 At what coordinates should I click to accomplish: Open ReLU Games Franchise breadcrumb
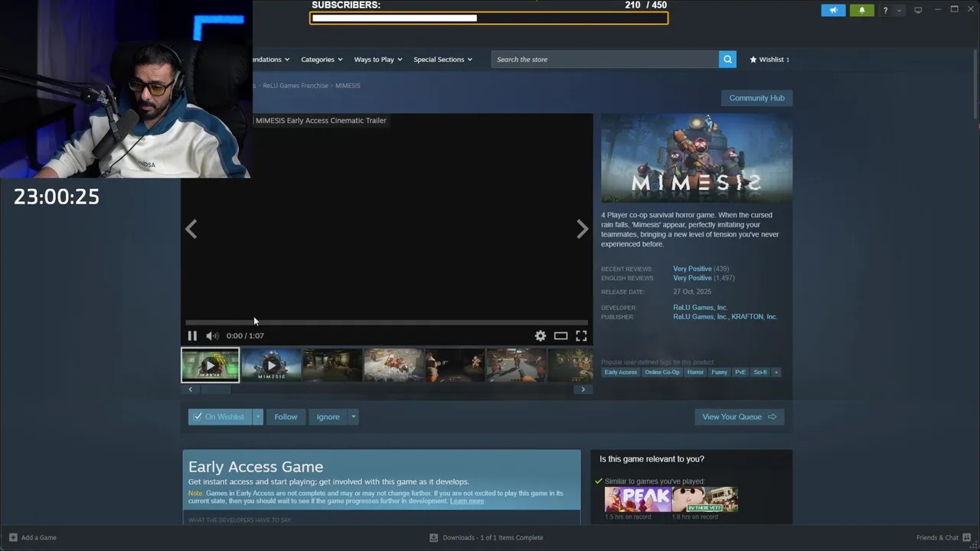pos(296,86)
